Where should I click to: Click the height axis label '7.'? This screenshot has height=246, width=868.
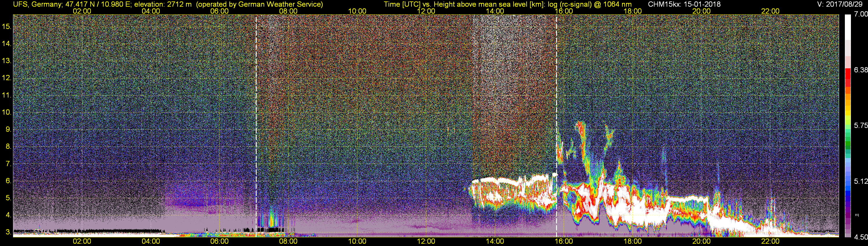(8, 164)
